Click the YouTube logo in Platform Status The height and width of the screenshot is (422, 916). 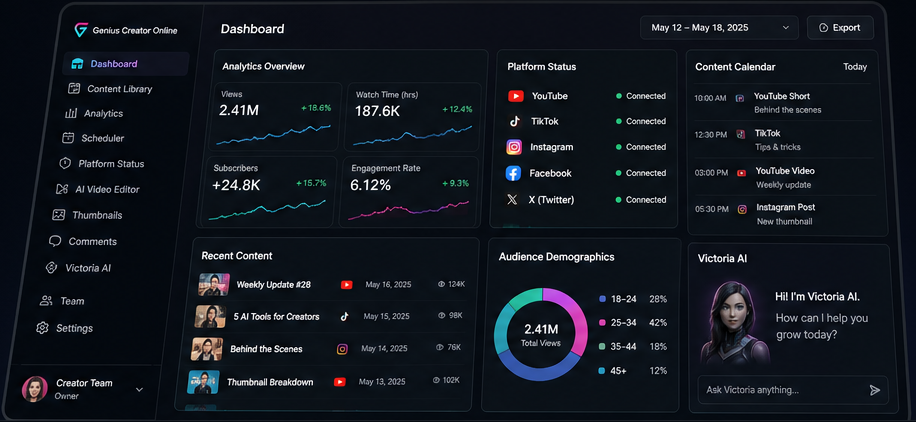516,96
